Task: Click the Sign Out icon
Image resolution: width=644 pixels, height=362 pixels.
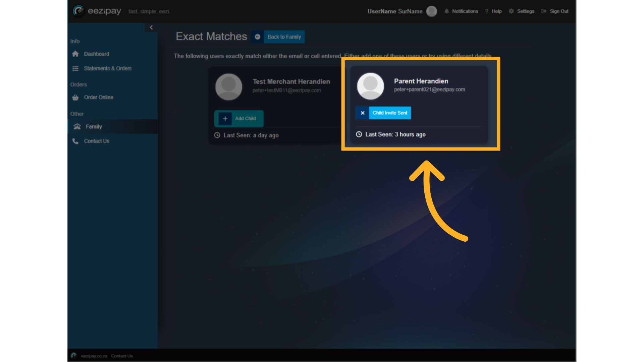Action: (x=544, y=11)
